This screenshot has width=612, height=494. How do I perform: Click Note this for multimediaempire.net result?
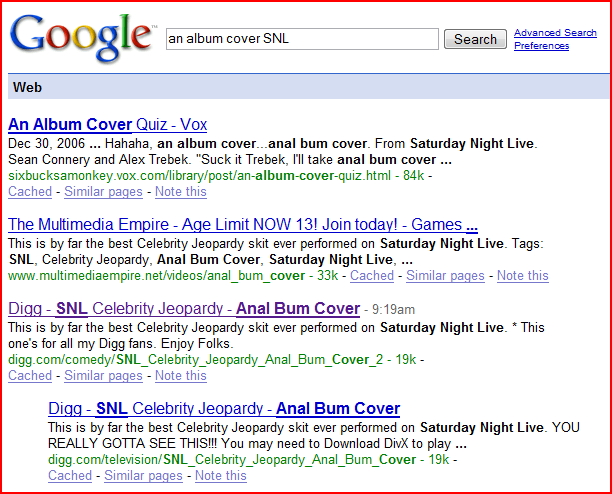(x=523, y=275)
